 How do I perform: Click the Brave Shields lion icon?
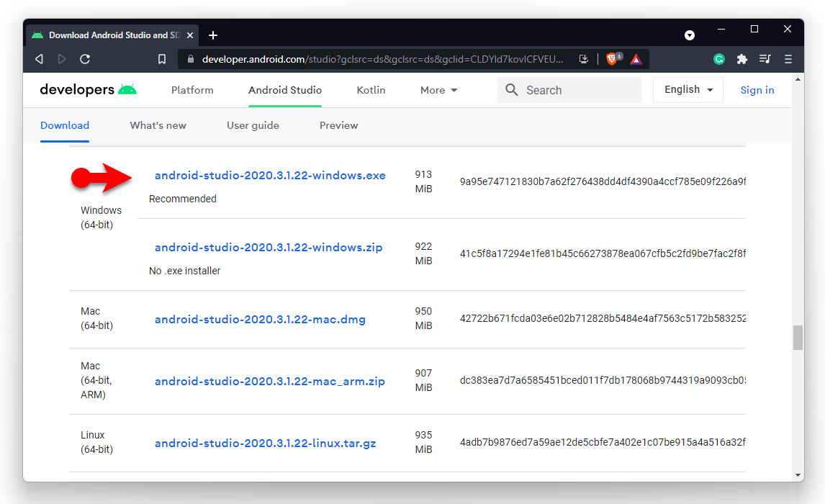(x=613, y=59)
